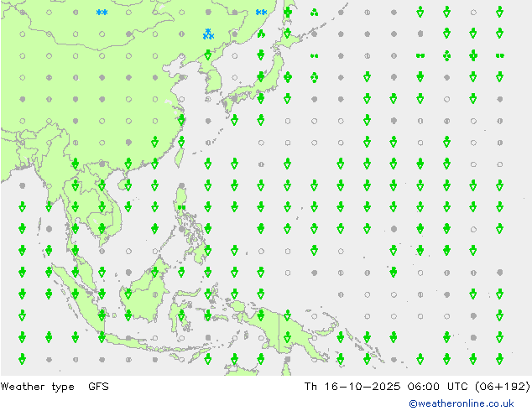
Task: Click the blue double-snowflake symbol near Sakhalin
Action: click(x=261, y=13)
